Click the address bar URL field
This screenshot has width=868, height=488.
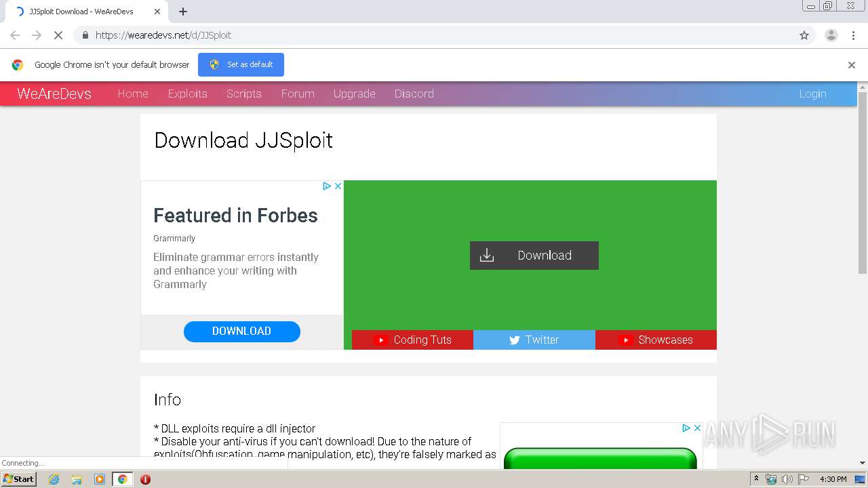click(x=441, y=35)
